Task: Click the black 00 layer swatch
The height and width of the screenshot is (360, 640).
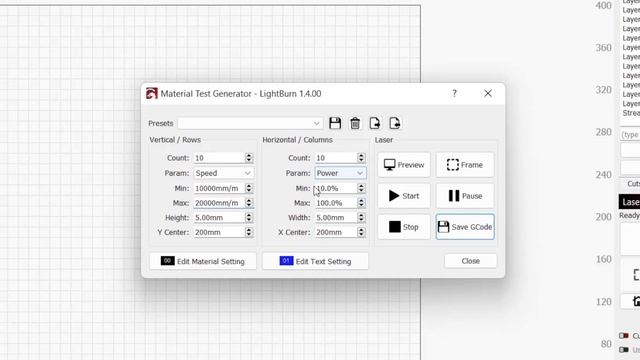Action: click(167, 261)
